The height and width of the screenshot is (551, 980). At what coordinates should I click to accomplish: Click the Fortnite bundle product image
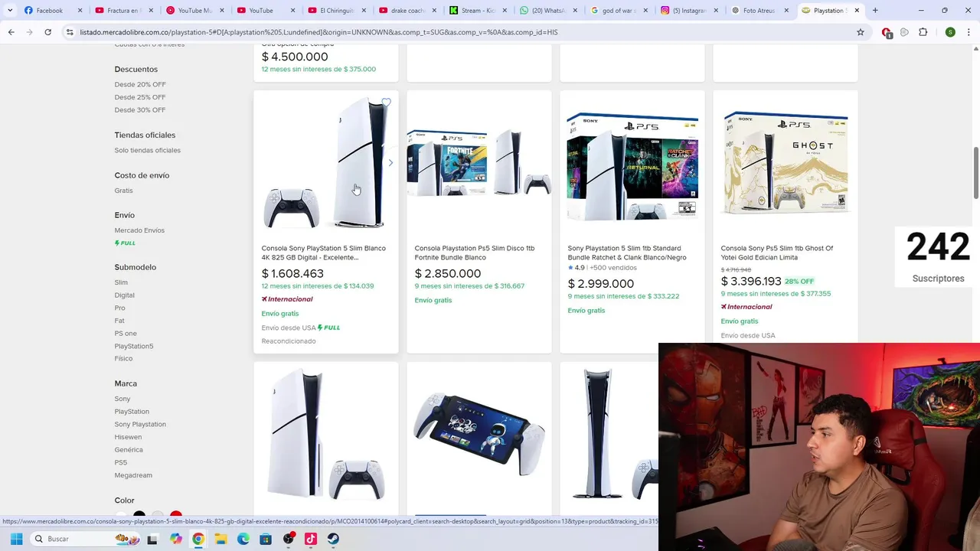[x=479, y=163]
